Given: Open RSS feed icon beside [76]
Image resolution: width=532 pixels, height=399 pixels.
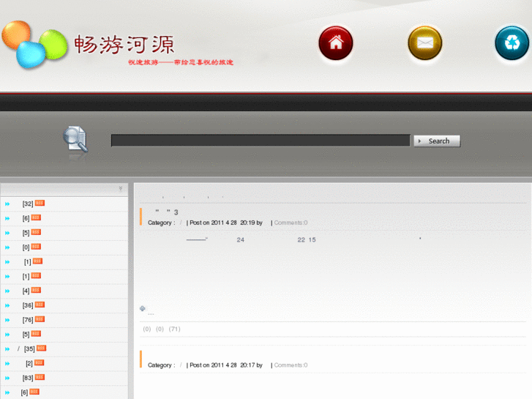Looking at the screenshot, I should 40,319.
